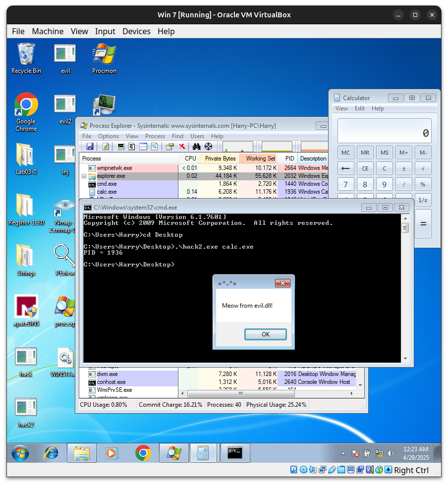The width and height of the screenshot is (448, 485).
Task: Select the Regshot-1.9.0 folder icon
Action: coord(26,210)
